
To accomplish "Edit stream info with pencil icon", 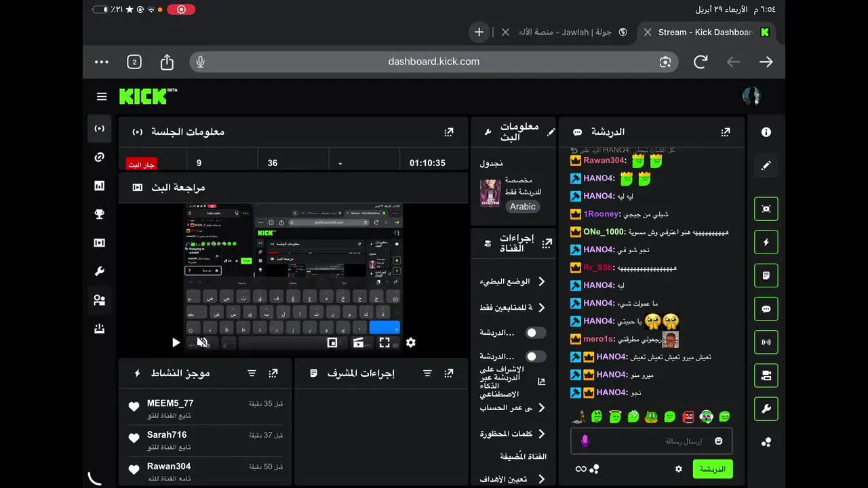I will [x=551, y=132].
